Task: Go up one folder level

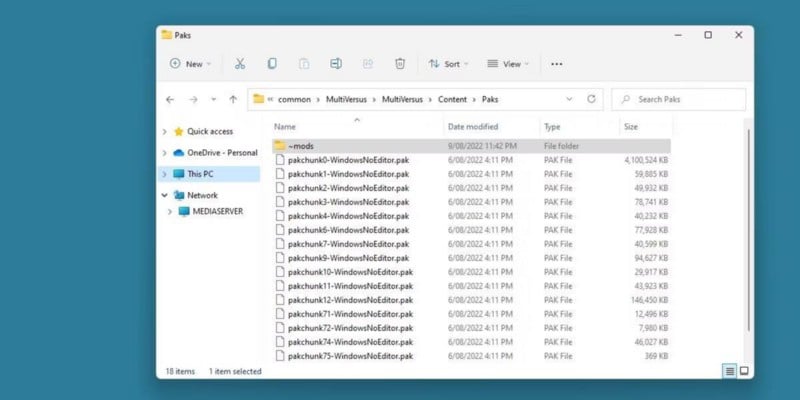Action: [233, 100]
